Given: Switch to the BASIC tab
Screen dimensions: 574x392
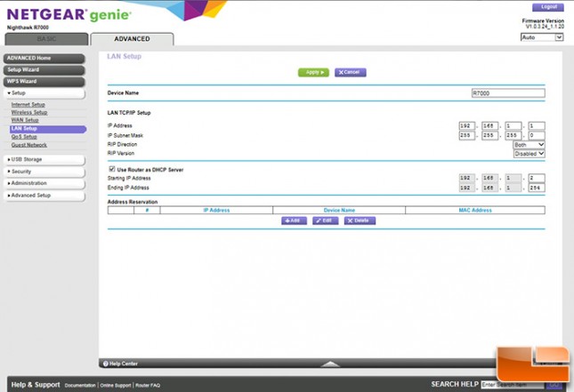Looking at the screenshot, I should point(44,39).
